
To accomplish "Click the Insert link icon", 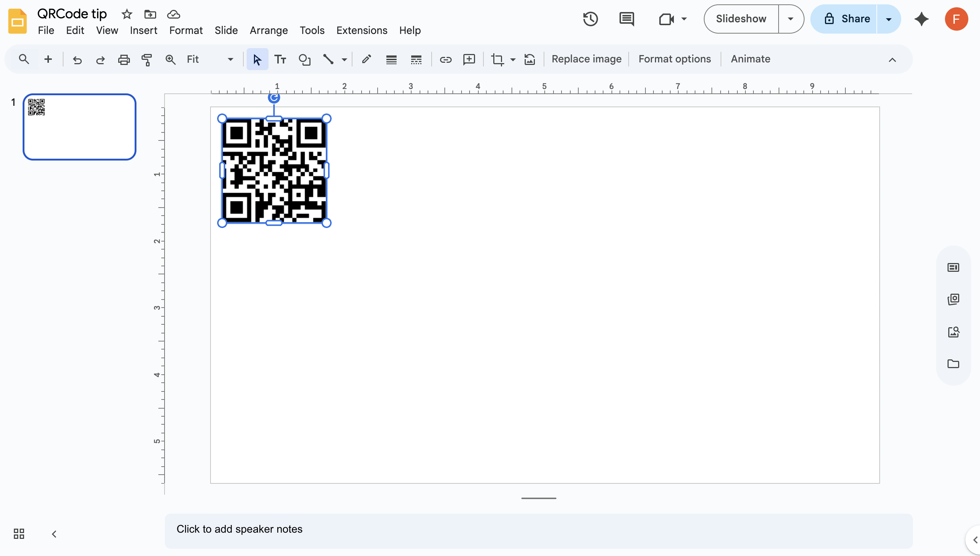I will click(x=445, y=59).
